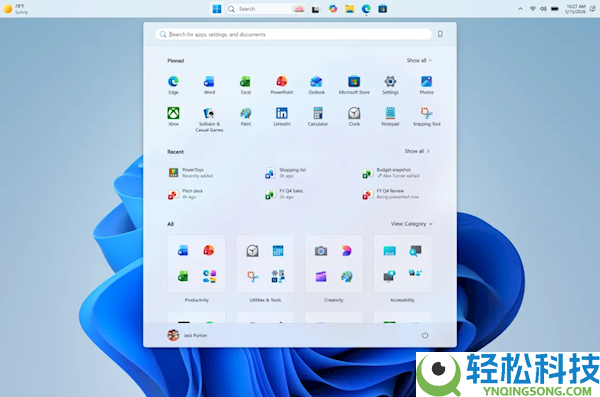
Task: Click the battery tray icon
Action: (x=554, y=9)
